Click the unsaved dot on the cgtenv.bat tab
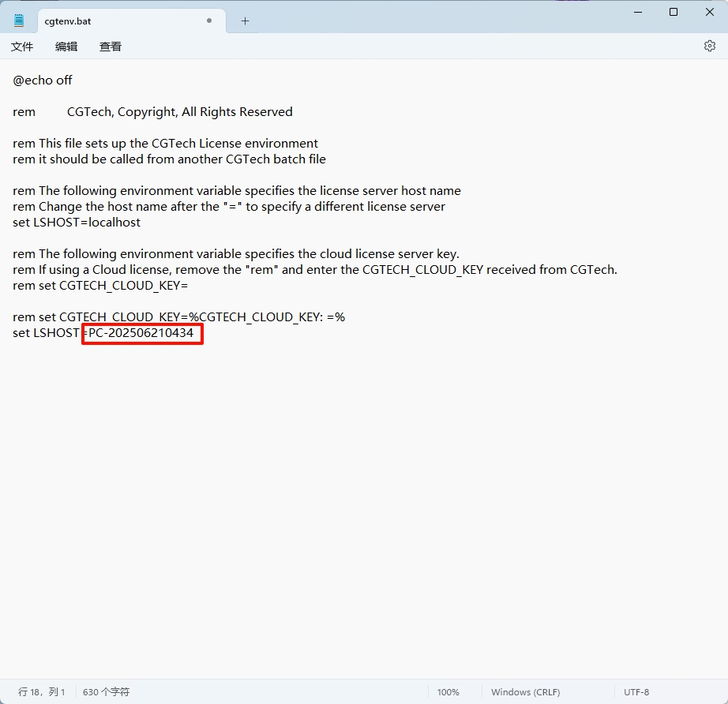The image size is (728, 704). click(x=209, y=21)
